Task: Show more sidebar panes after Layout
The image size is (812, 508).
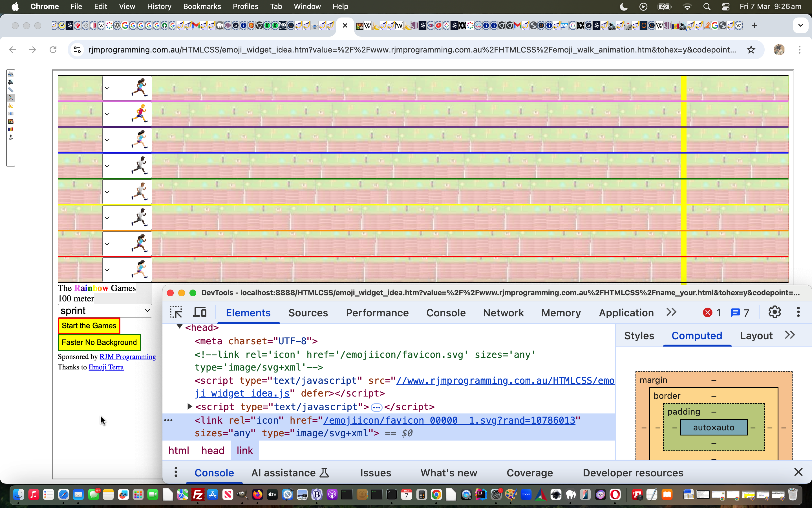Action: tap(790, 335)
